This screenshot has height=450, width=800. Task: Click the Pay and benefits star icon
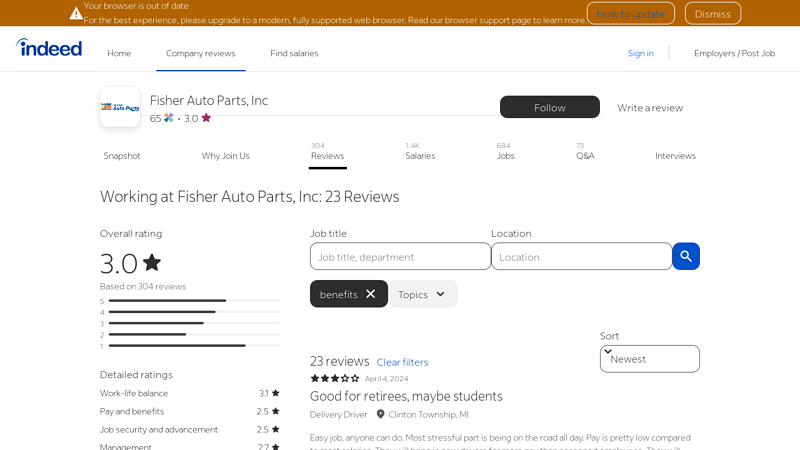[x=276, y=411]
